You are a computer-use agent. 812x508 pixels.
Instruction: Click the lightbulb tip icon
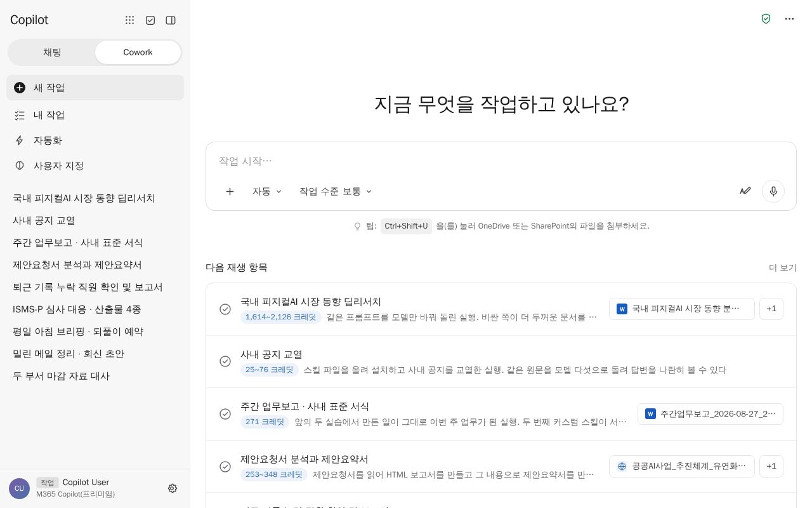point(357,226)
